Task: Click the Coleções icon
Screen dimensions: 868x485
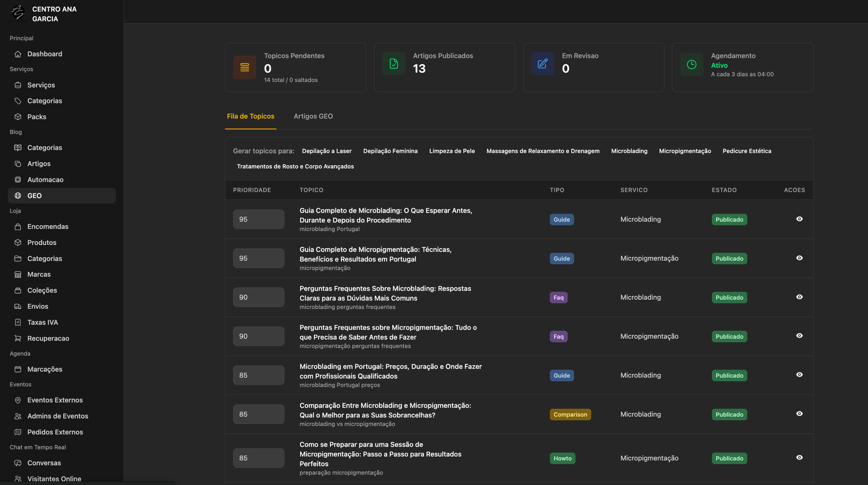Action: [18, 291]
